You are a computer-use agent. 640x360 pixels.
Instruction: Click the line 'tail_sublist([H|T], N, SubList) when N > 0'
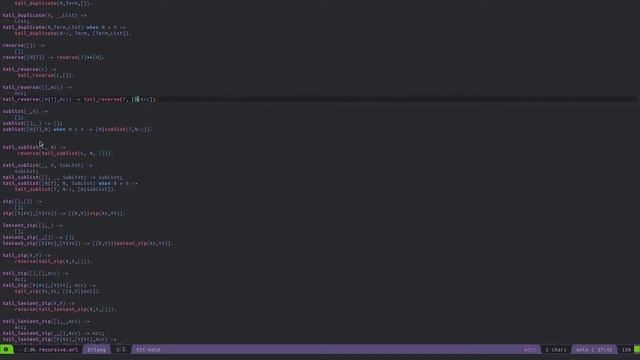coord(70,183)
